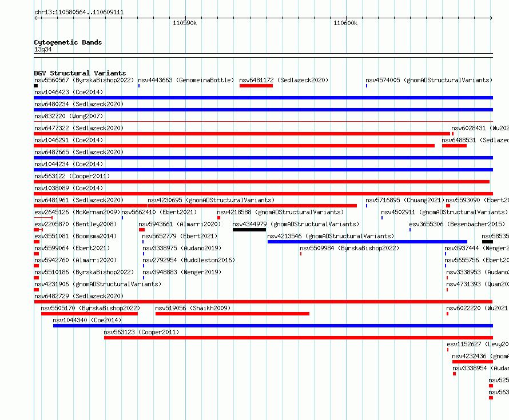Click the nsv6488531 red variant bar
The width and height of the screenshot is (509, 420).
click(454, 146)
